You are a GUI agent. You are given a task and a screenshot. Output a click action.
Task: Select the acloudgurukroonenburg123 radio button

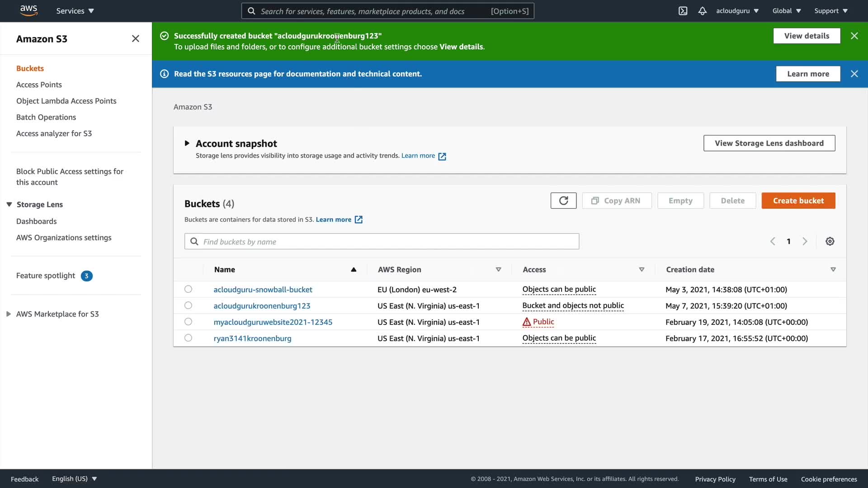188,305
